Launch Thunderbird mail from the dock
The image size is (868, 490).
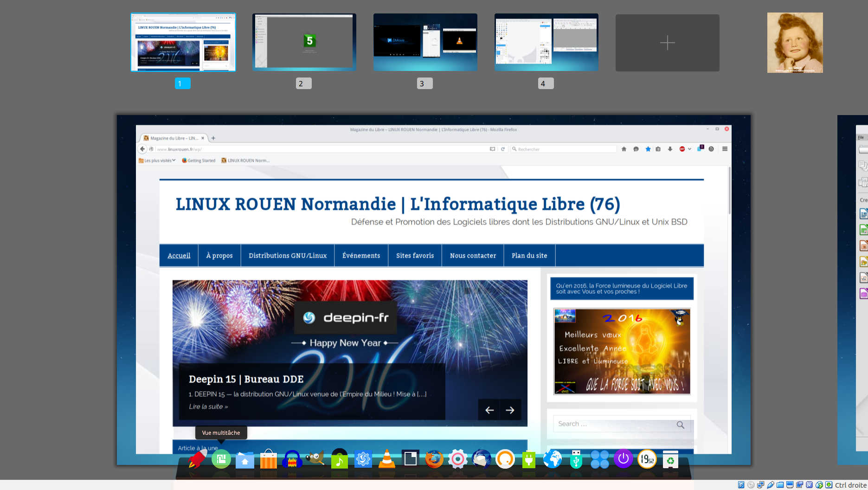tap(482, 459)
